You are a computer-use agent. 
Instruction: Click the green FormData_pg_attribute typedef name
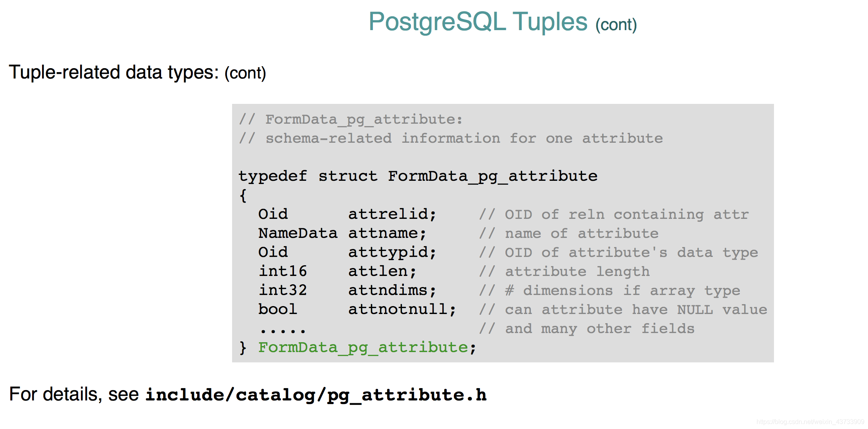tap(363, 347)
